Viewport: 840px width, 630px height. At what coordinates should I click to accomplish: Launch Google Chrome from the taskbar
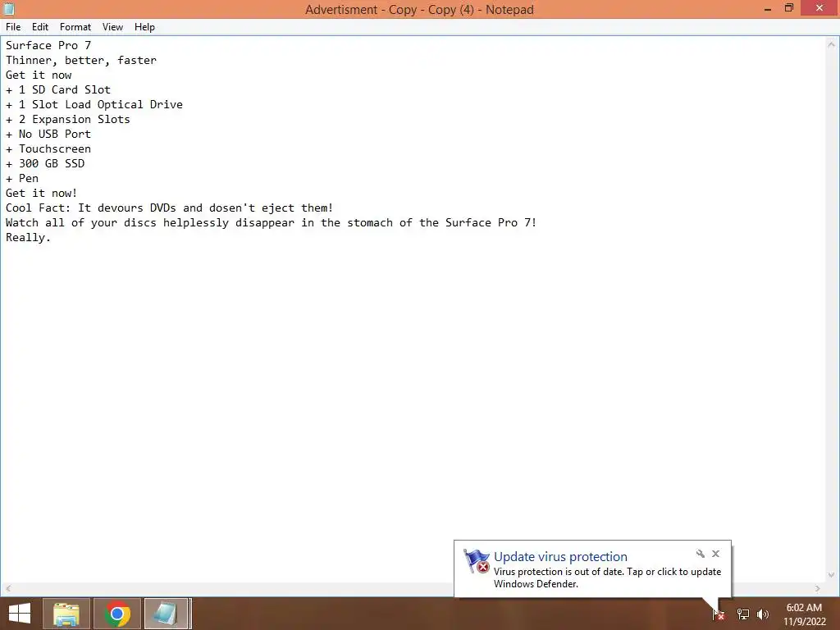(x=117, y=614)
